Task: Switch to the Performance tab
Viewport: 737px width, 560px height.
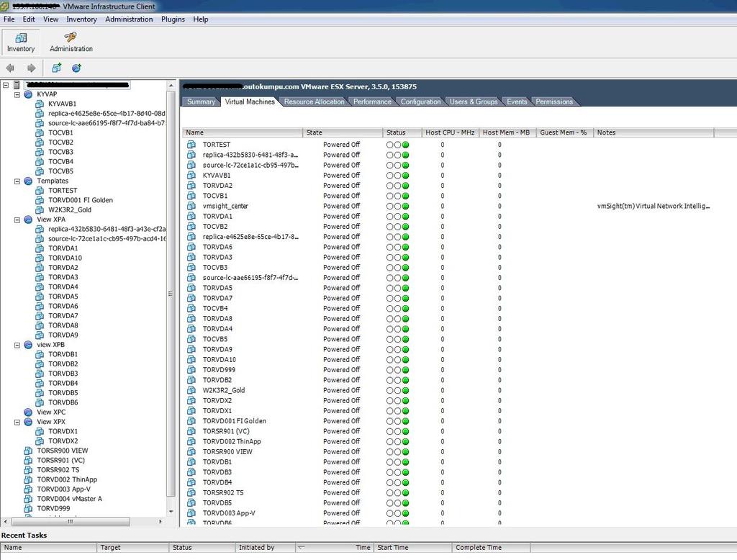Action: pyautogui.click(x=372, y=101)
